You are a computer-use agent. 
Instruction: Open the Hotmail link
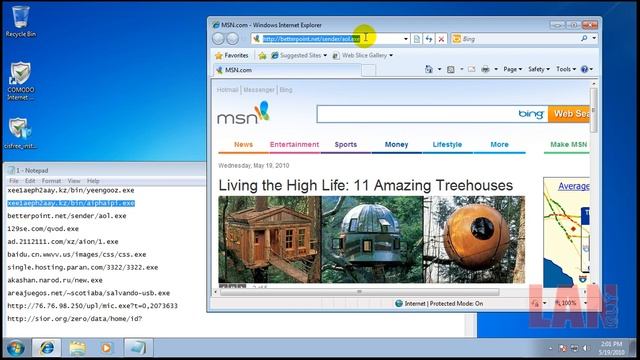click(227, 90)
